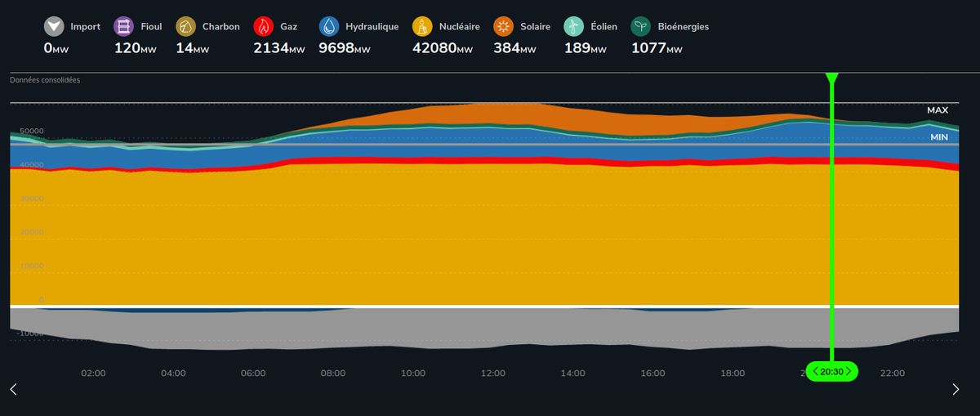Click the Import legend icon
Image resolution: width=980 pixels, height=416 pixels.
(55, 27)
